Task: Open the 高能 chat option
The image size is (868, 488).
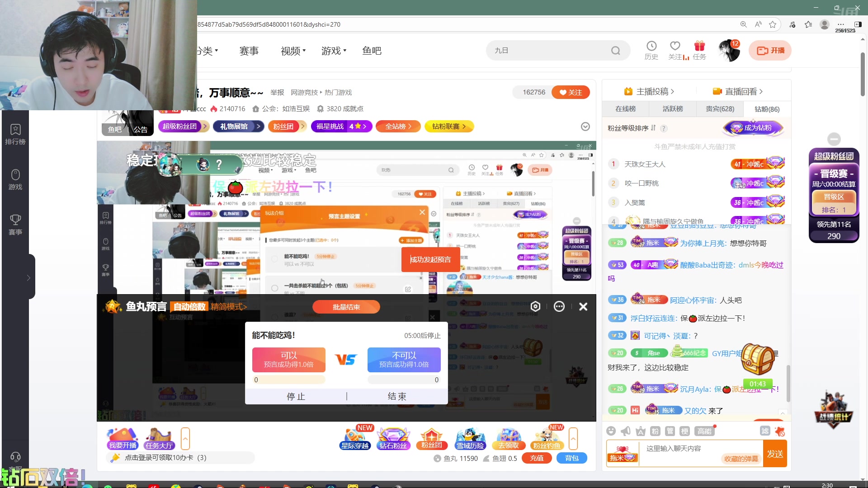Action: point(704,431)
